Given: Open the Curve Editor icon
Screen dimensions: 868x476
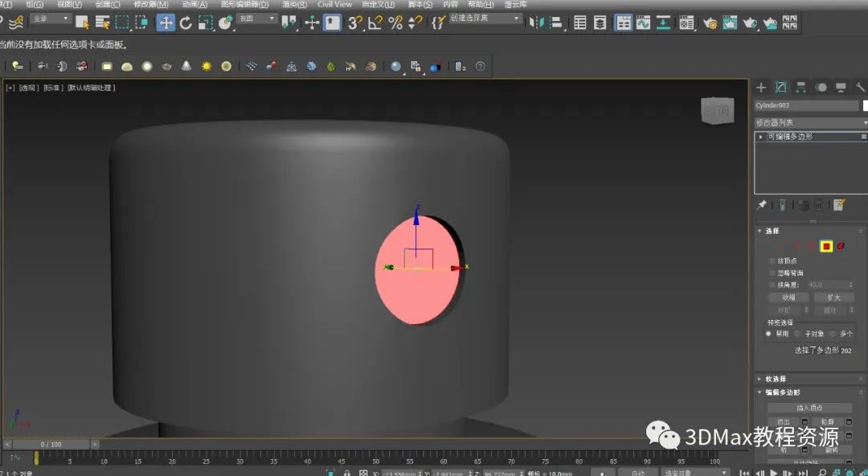Looking at the screenshot, I should coord(643,23).
